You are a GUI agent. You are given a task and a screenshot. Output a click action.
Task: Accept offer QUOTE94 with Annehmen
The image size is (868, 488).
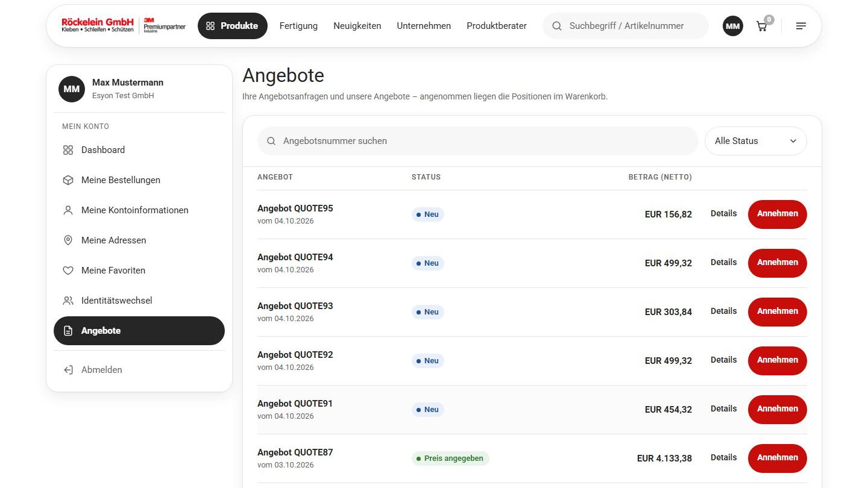pyautogui.click(x=778, y=263)
